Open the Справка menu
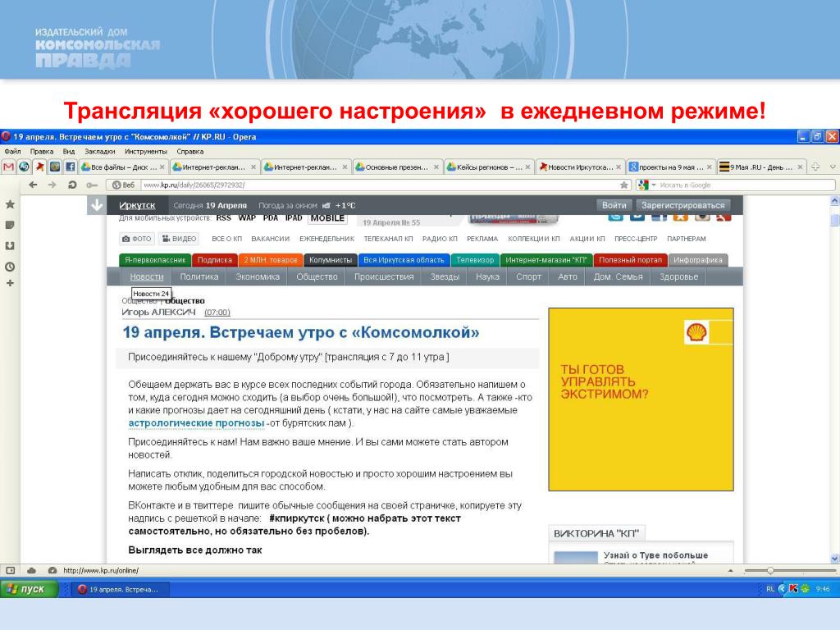The image size is (840, 630). [x=189, y=152]
